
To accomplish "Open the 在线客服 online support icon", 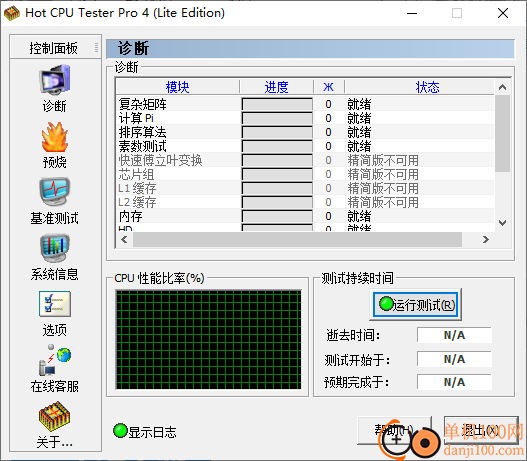I will click(55, 360).
